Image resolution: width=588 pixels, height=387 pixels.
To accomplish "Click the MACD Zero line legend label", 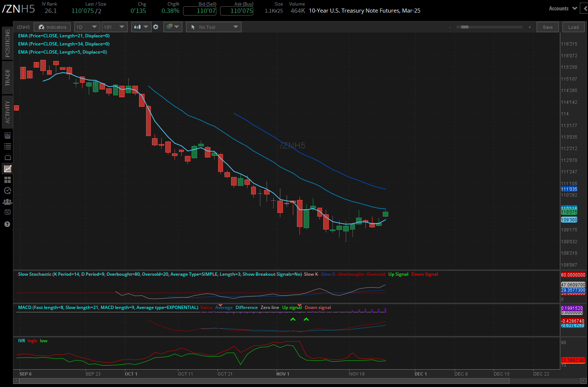I will tap(270, 308).
